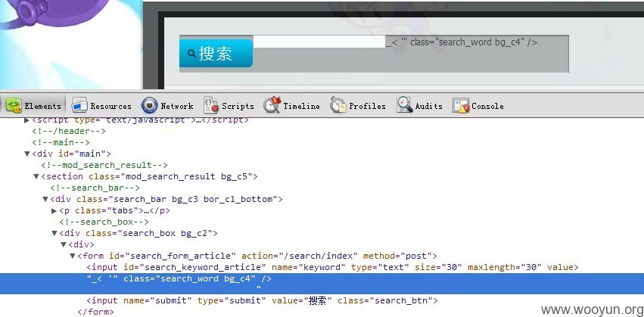Switch to the Timeline tab label
Viewport: 644px width, 317px height.
click(x=301, y=107)
